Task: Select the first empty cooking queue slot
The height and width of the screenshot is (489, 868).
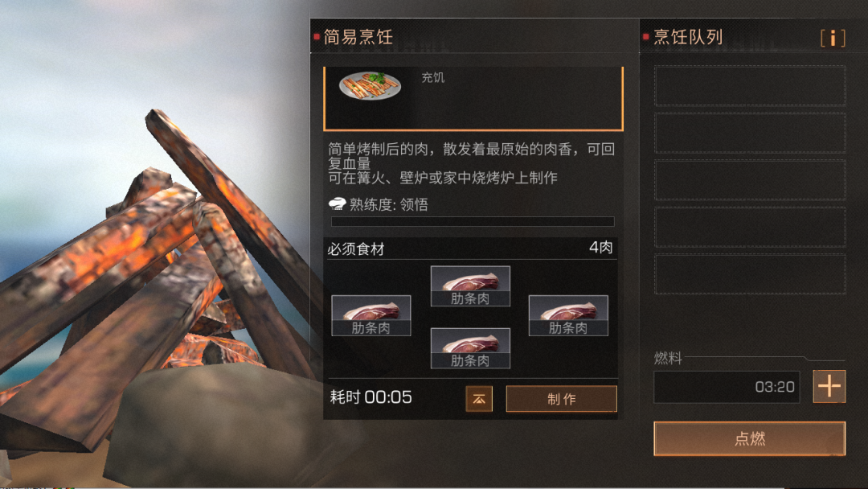Action: pos(750,85)
